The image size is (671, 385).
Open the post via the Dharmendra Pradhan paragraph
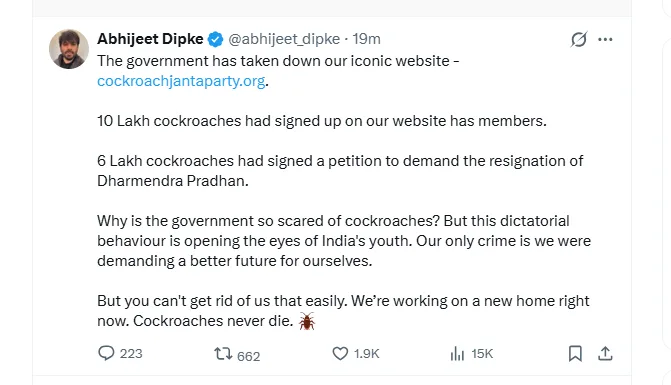[x=340, y=171]
